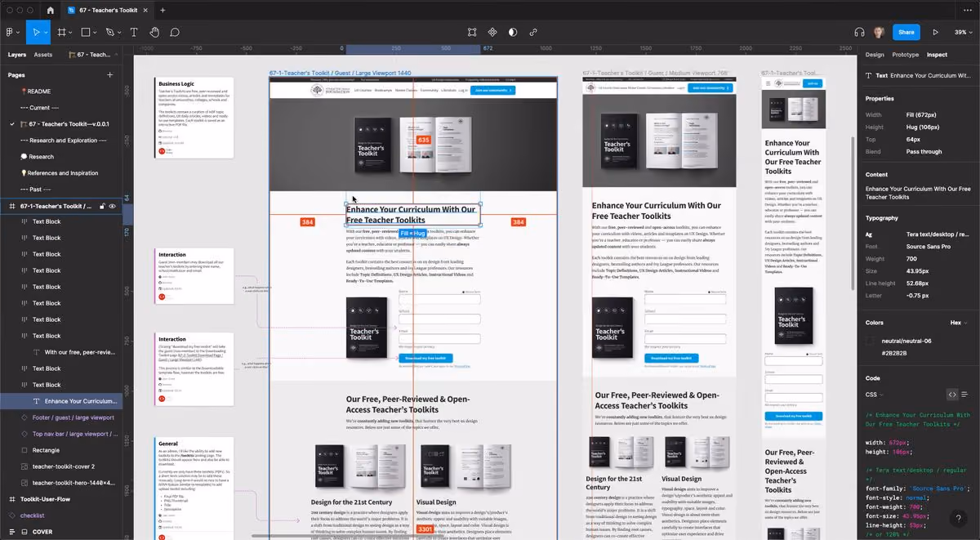980x540 pixels.
Task: Click the Business Logic note card on canvas
Action: tap(194, 118)
